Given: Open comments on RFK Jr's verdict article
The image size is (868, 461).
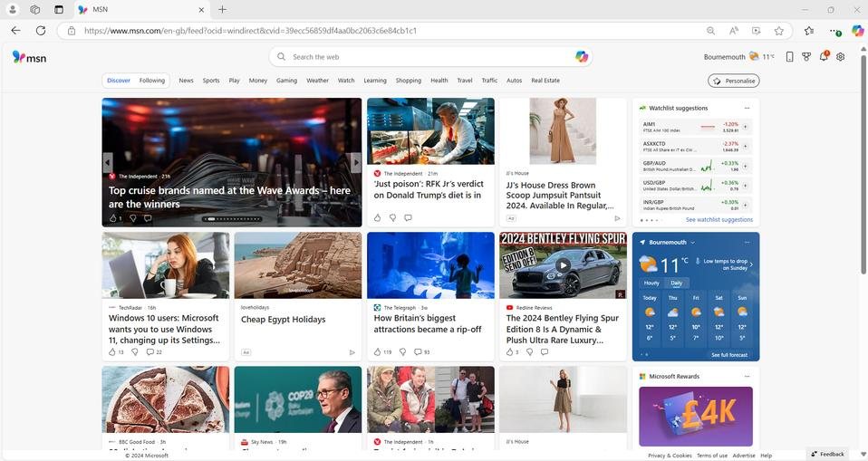Looking at the screenshot, I should (408, 218).
